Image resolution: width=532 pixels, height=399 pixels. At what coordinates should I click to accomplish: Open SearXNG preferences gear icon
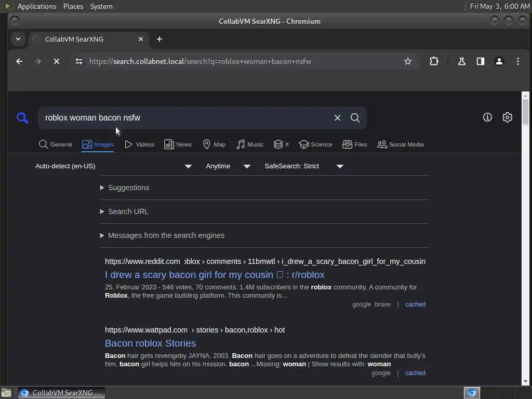(x=507, y=117)
